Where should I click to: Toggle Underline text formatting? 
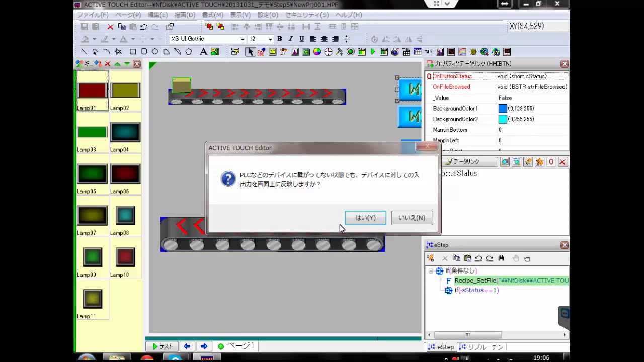tap(301, 39)
